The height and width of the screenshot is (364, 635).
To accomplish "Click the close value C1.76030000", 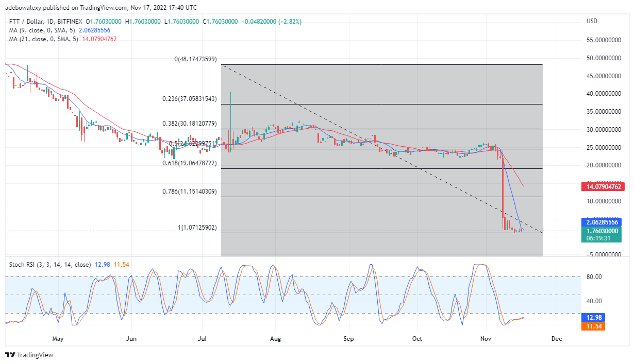I will pyautogui.click(x=220, y=21).
